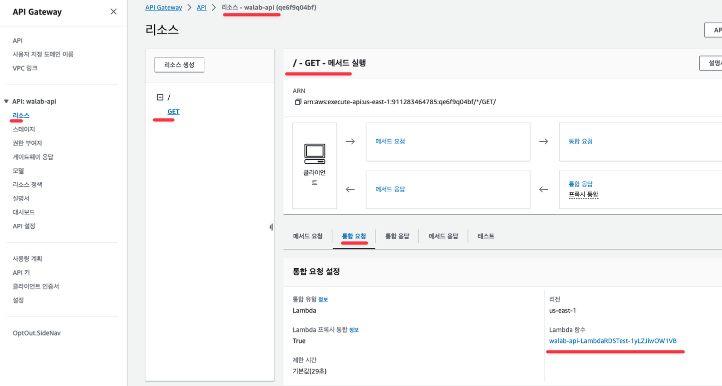
Task: Click the us-east-1 region value
Action: [562, 310]
